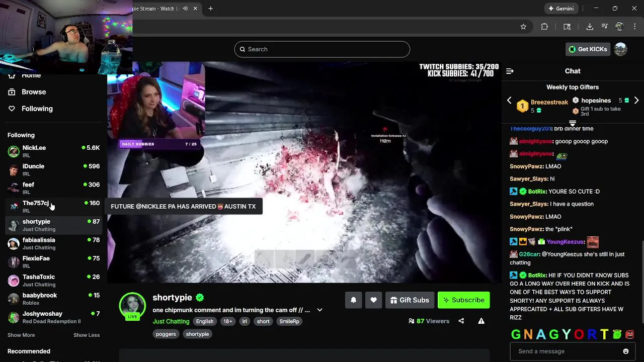Screen dimensions: 644x362
Task: Select English language tag
Action: tap(205, 321)
